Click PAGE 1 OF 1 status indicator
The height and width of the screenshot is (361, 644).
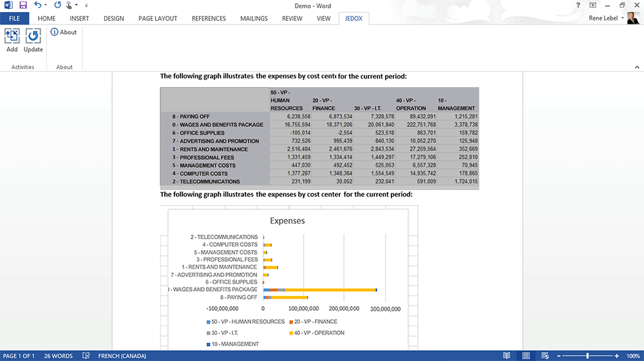[19, 356]
